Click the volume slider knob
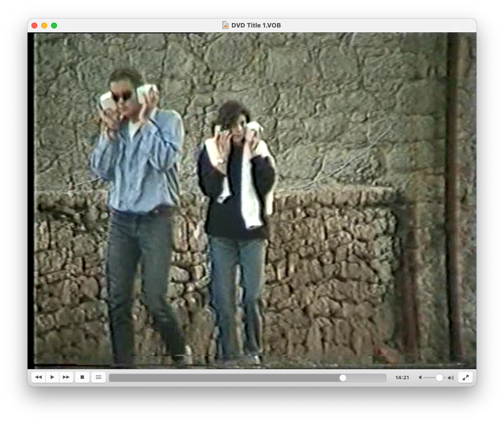This screenshot has width=504, height=423. [x=439, y=377]
